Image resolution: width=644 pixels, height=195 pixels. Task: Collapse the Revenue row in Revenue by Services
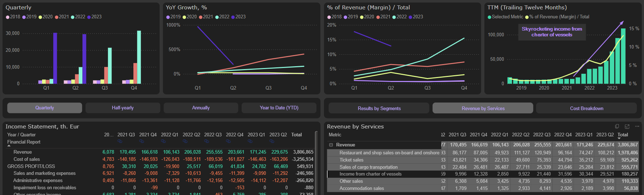pos(331,145)
